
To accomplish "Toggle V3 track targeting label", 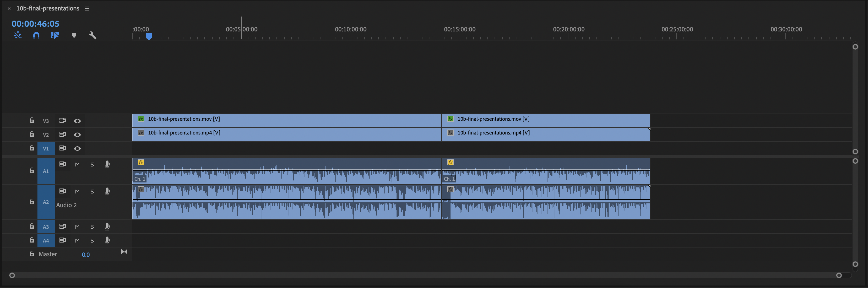I will (x=46, y=121).
